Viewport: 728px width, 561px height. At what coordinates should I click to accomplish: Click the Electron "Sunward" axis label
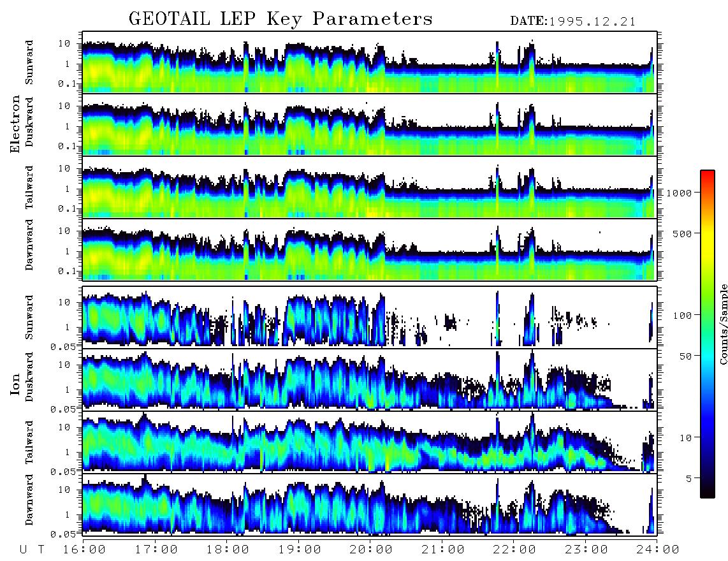tap(29, 62)
